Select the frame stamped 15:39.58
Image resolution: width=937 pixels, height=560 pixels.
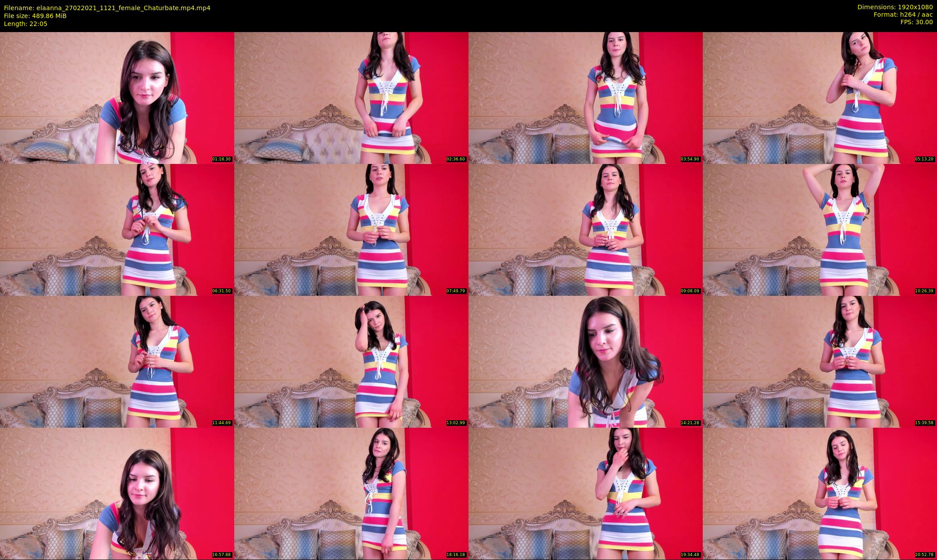(x=820, y=361)
